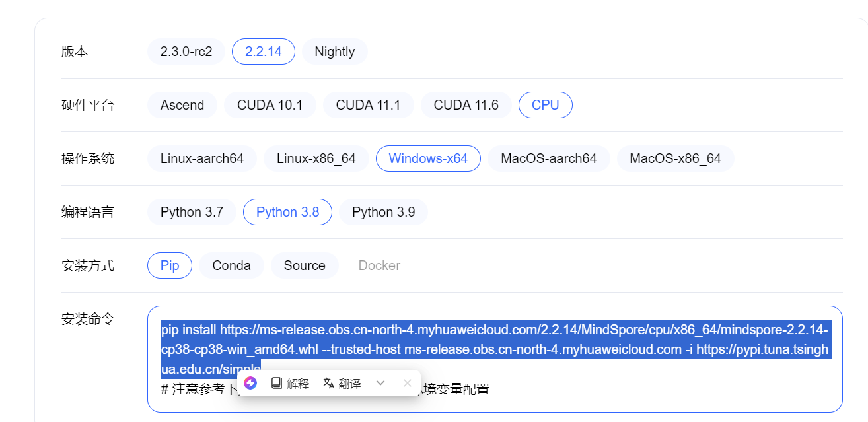Click the 解释 explain button

pyautogui.click(x=290, y=383)
